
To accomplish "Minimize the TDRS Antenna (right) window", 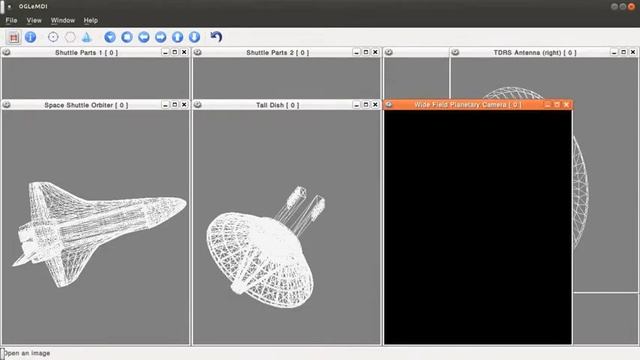I will tap(614, 52).
